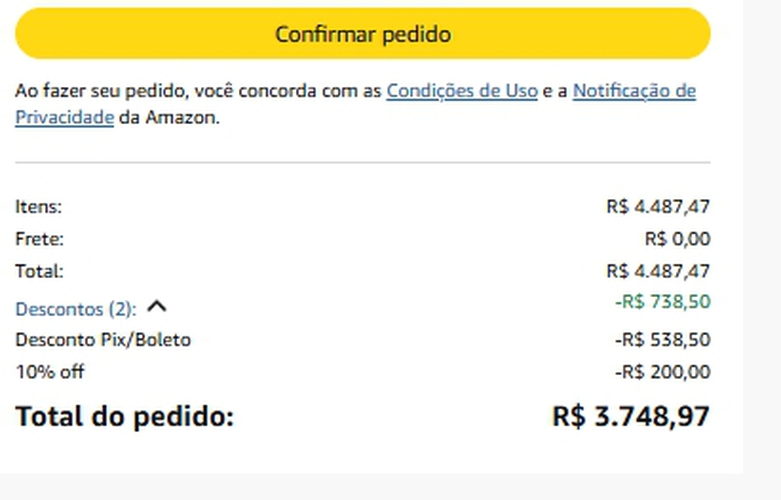
Task: Click the word Privacidade on the second line
Action: click(64, 117)
